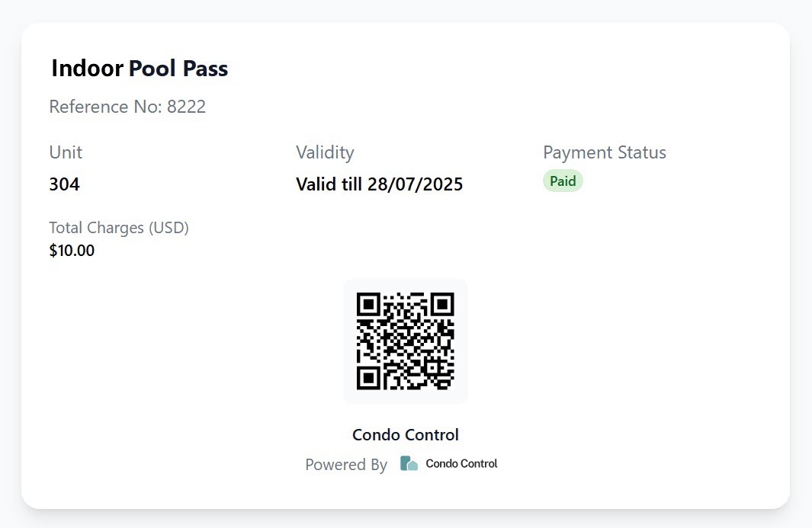Click the $10.00 total charges amount
This screenshot has height=528, width=812.
[72, 251]
